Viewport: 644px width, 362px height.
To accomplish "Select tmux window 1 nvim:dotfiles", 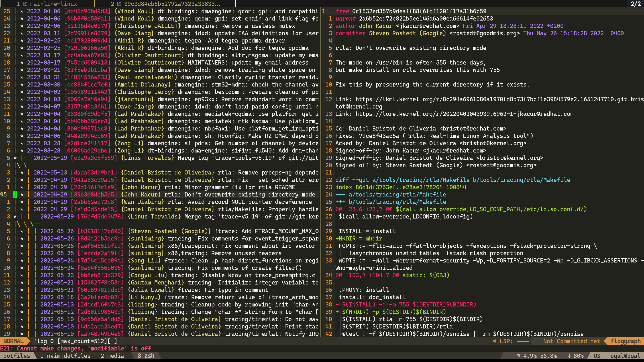I will coord(65,356).
